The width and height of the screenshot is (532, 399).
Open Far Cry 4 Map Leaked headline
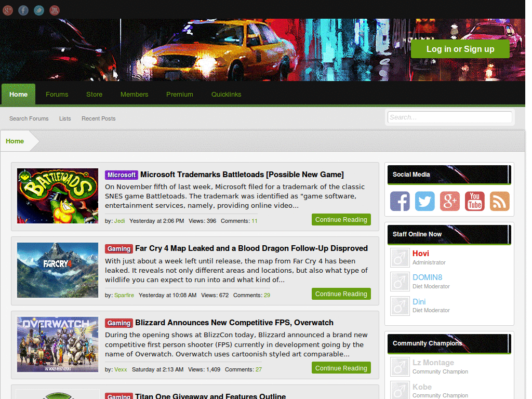pyautogui.click(x=251, y=248)
